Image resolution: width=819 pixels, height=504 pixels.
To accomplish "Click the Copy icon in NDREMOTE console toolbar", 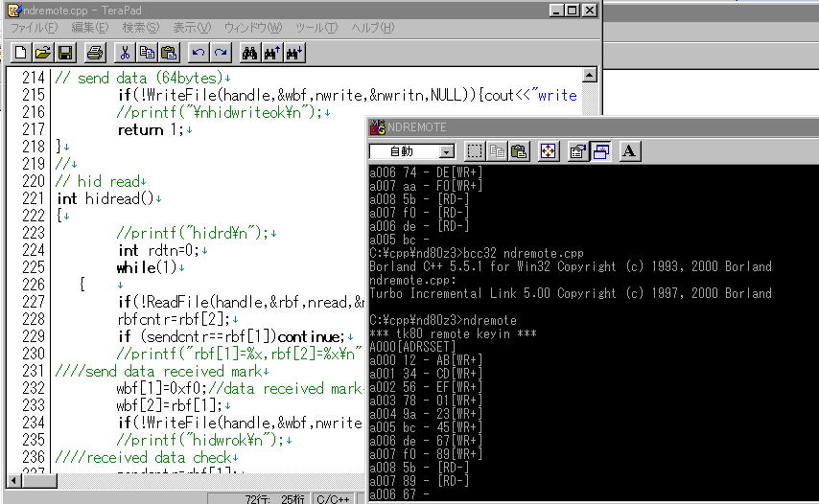I will [x=497, y=151].
